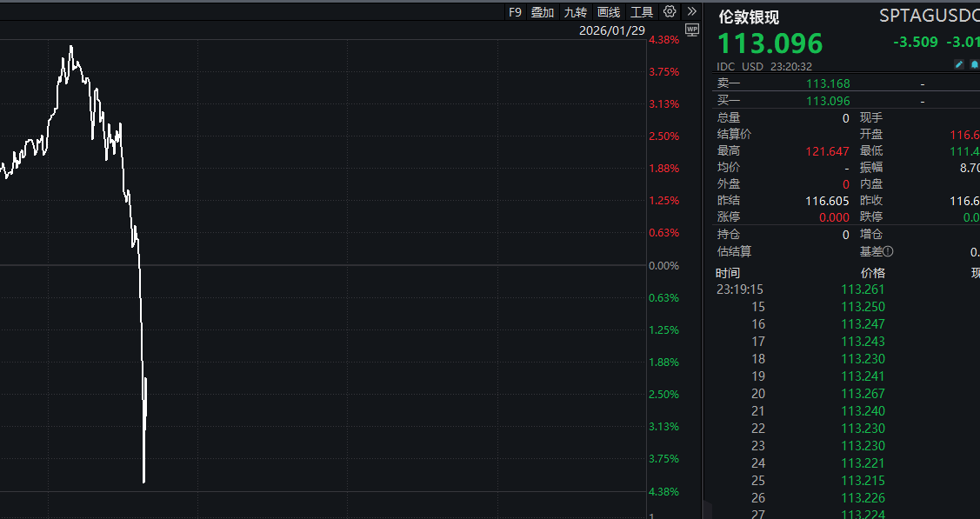Select the 九转 indicator button
The height and width of the screenshot is (519, 980).
(x=575, y=12)
